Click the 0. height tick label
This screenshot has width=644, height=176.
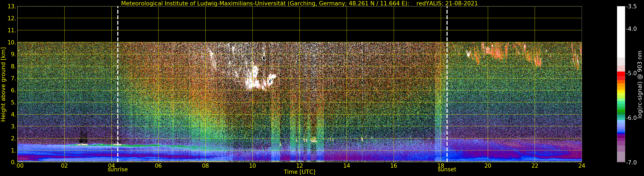pos(13,162)
